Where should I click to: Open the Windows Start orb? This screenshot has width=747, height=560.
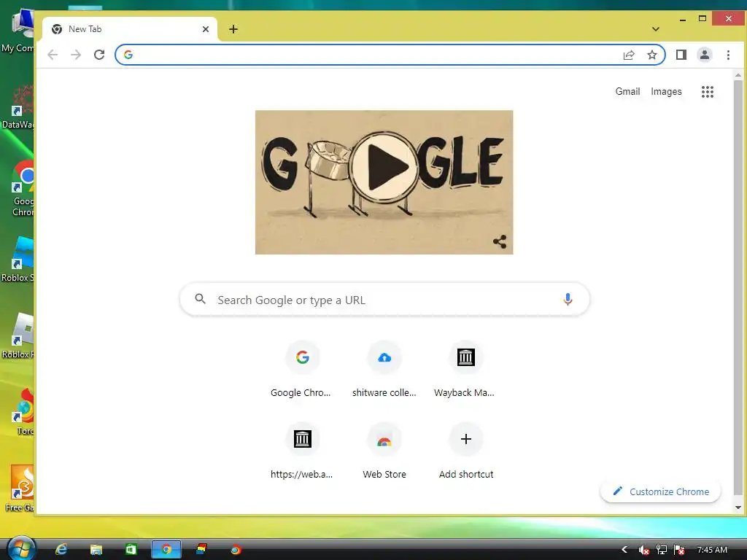point(21,549)
